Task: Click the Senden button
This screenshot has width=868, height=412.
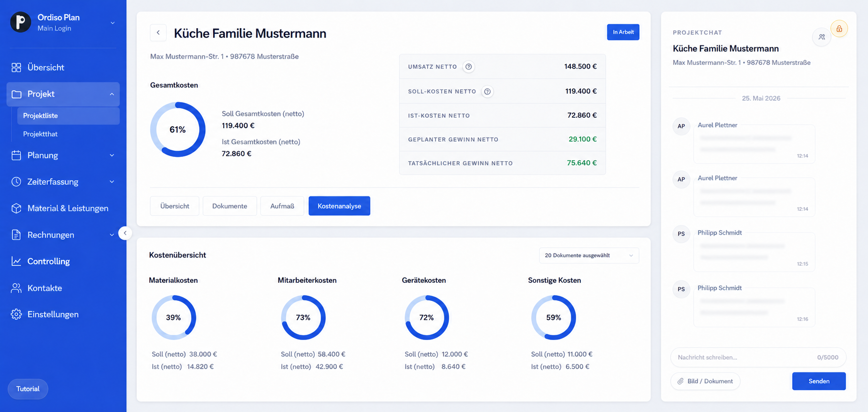Action: click(x=819, y=381)
